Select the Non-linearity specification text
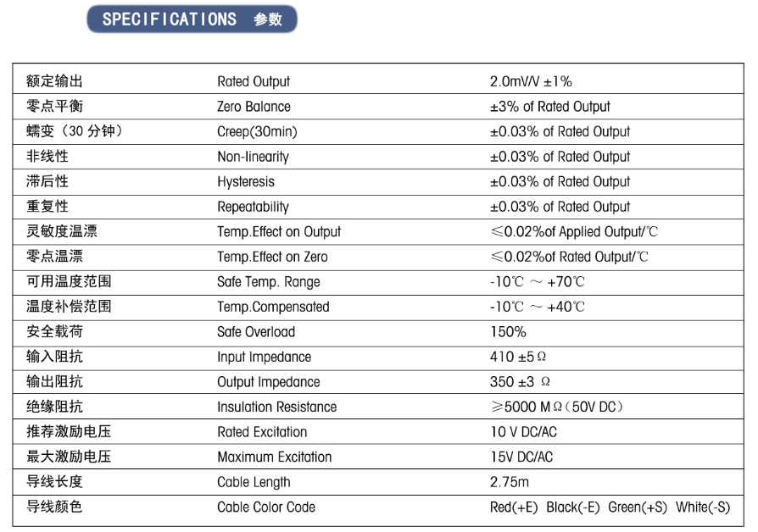 [x=253, y=157]
